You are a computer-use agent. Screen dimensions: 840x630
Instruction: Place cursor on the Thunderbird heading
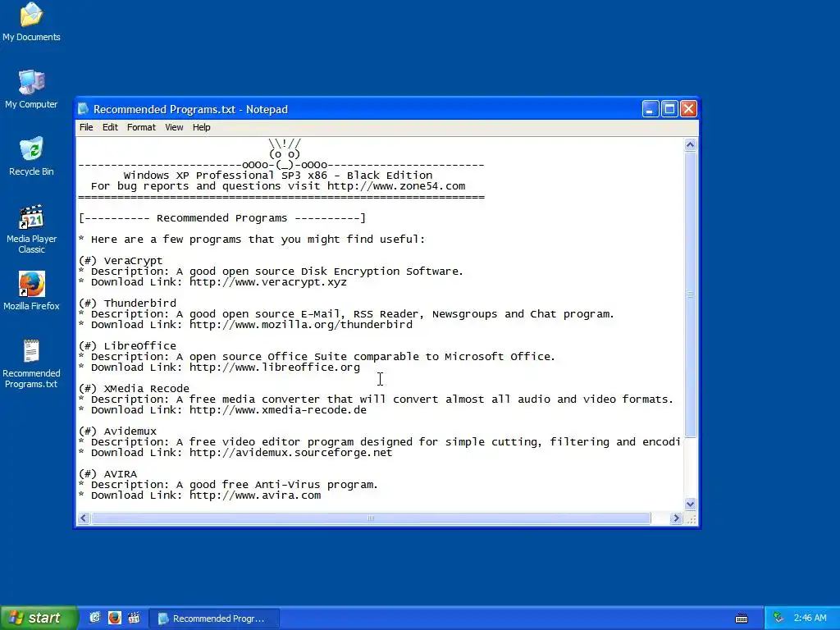click(x=139, y=304)
